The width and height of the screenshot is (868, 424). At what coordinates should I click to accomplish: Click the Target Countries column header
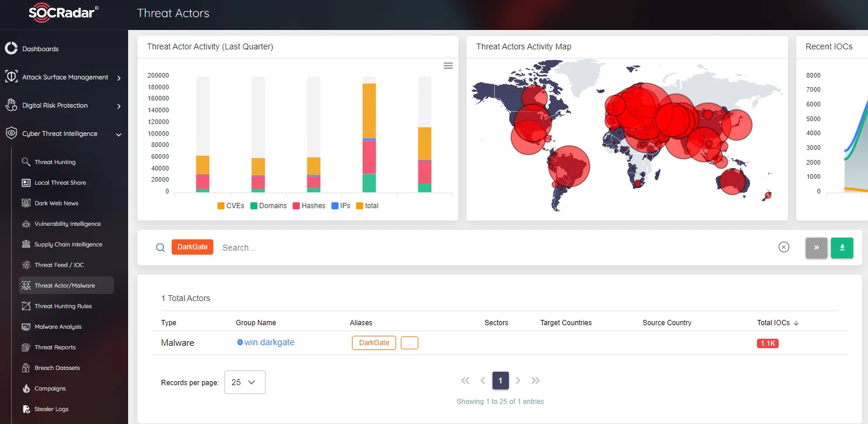[566, 323]
